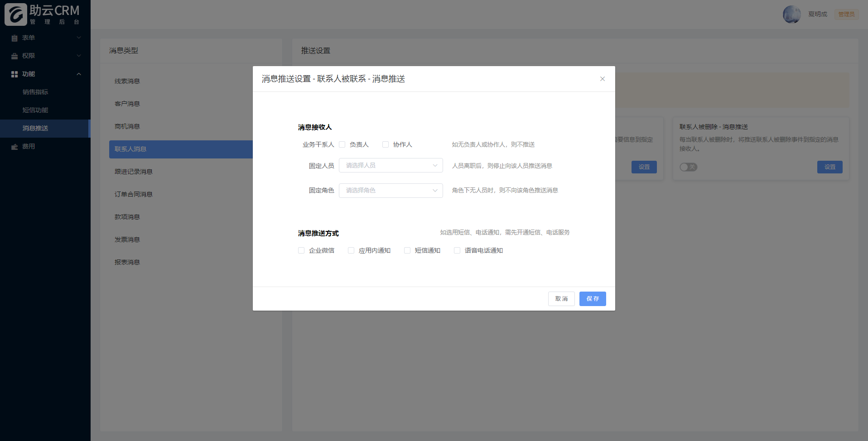Tick the 语音电话通知 checkbox

coord(457,250)
